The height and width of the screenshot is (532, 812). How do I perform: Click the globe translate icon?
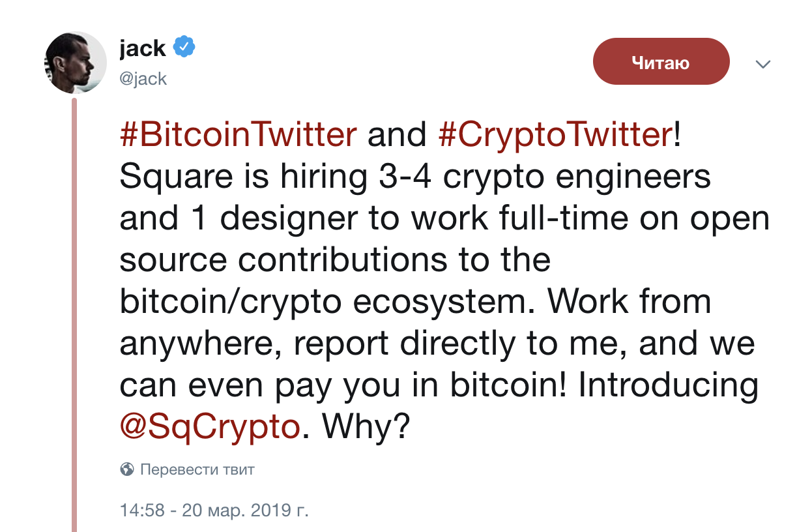point(127,469)
